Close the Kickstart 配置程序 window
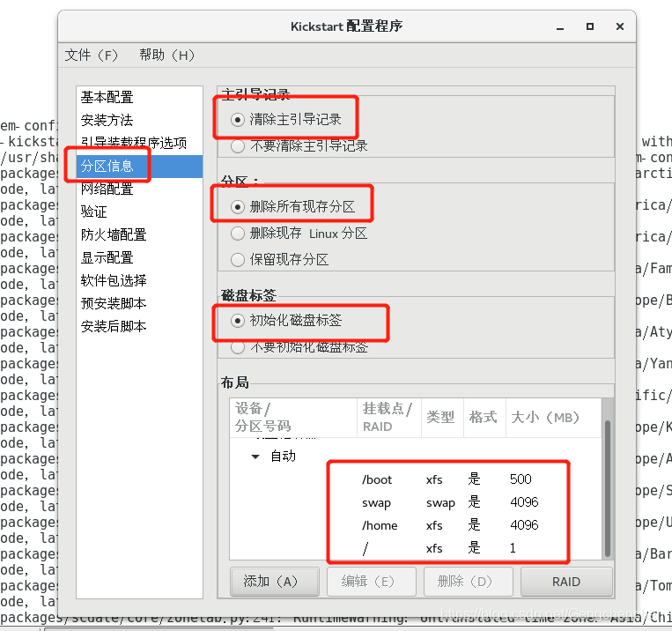 point(620,26)
